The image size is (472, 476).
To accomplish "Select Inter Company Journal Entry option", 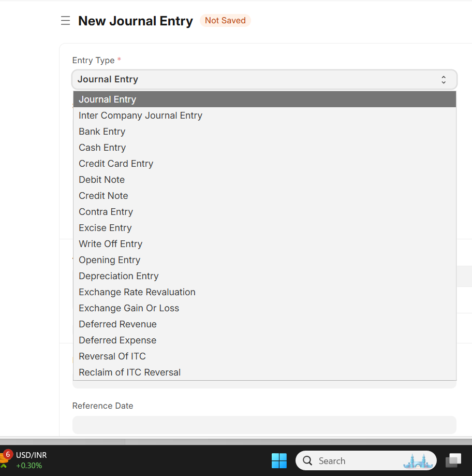I will coord(140,116).
